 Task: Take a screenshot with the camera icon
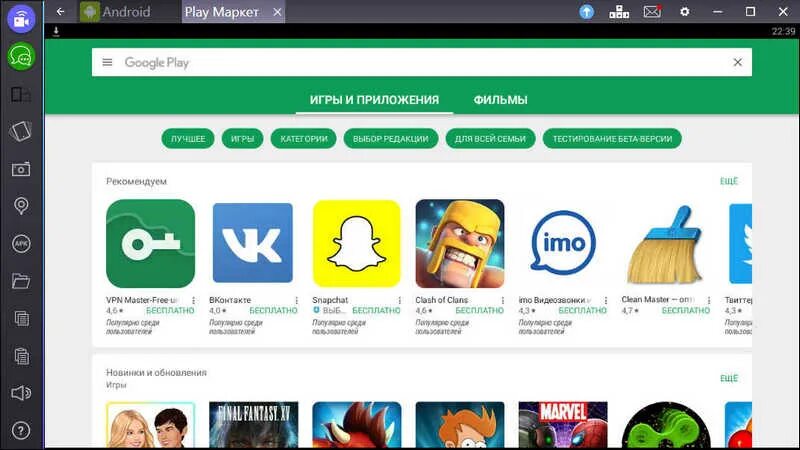click(21, 169)
